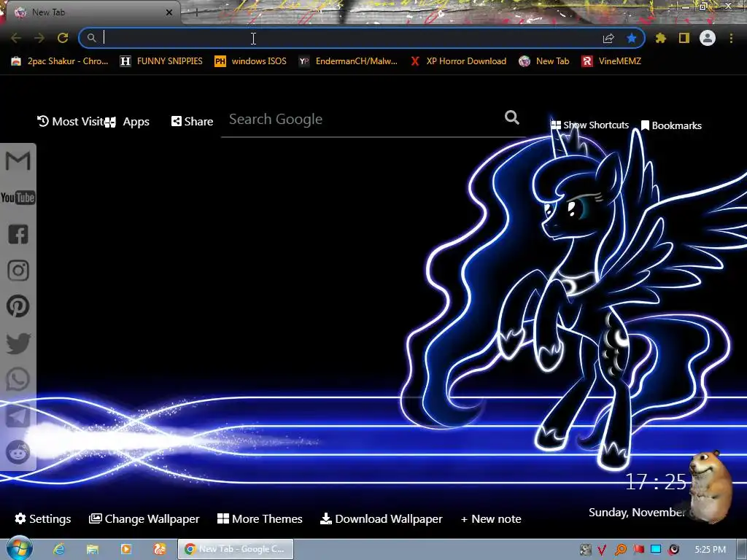Image resolution: width=747 pixels, height=560 pixels.
Task: Open Facebook sidebar shortcut
Action: click(18, 234)
